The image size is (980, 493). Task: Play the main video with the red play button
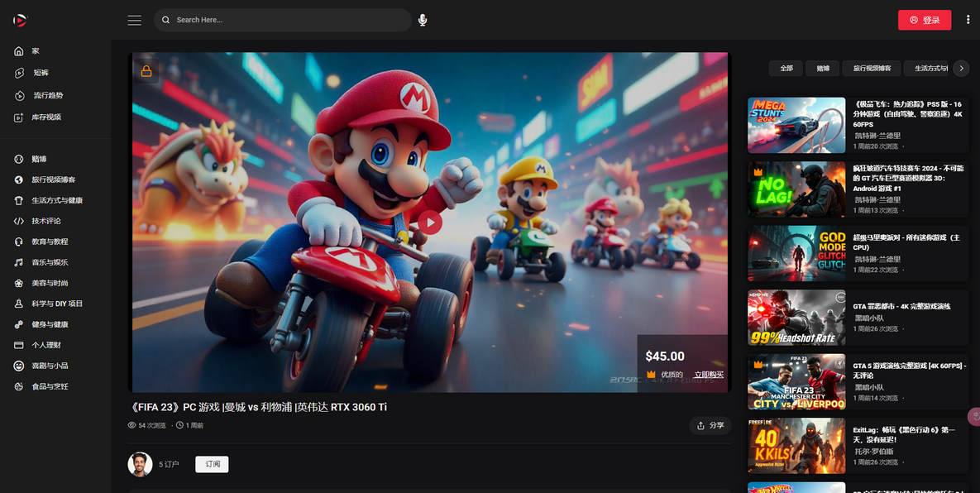click(x=430, y=223)
